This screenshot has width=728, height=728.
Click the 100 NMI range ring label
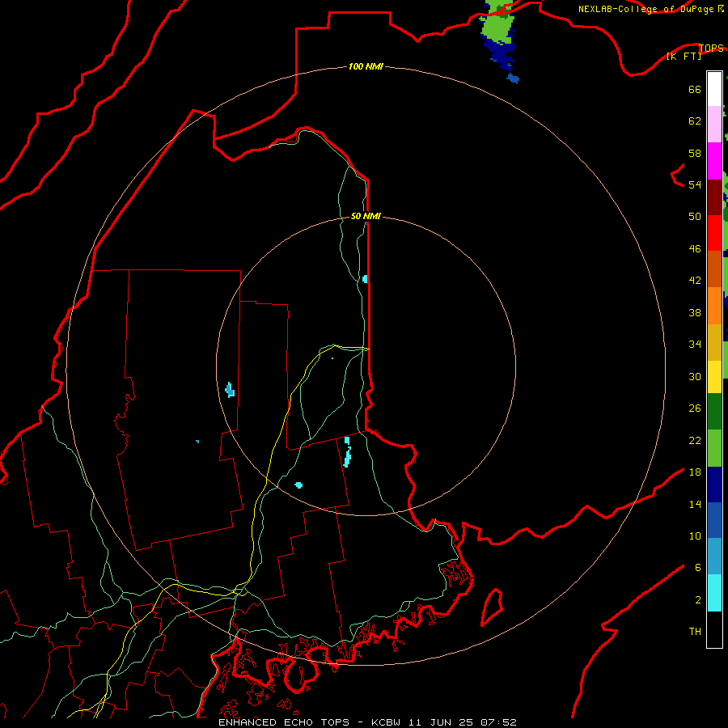(x=366, y=67)
